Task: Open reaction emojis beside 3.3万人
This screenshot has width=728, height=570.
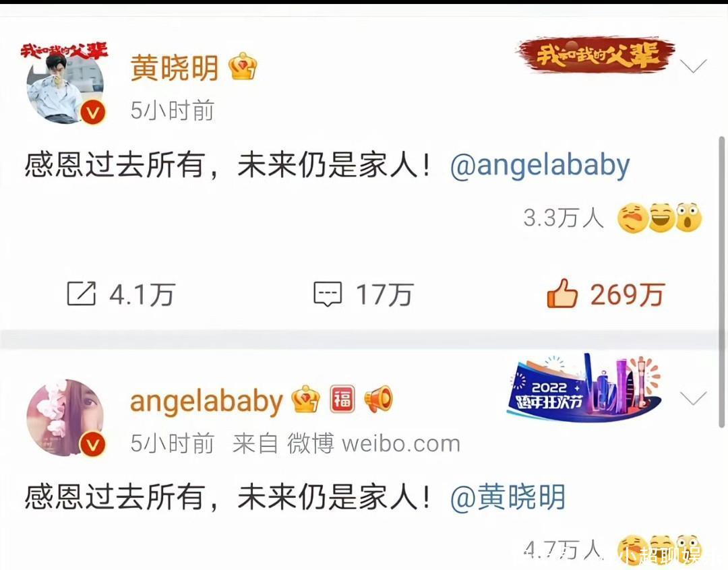Action: tap(659, 218)
